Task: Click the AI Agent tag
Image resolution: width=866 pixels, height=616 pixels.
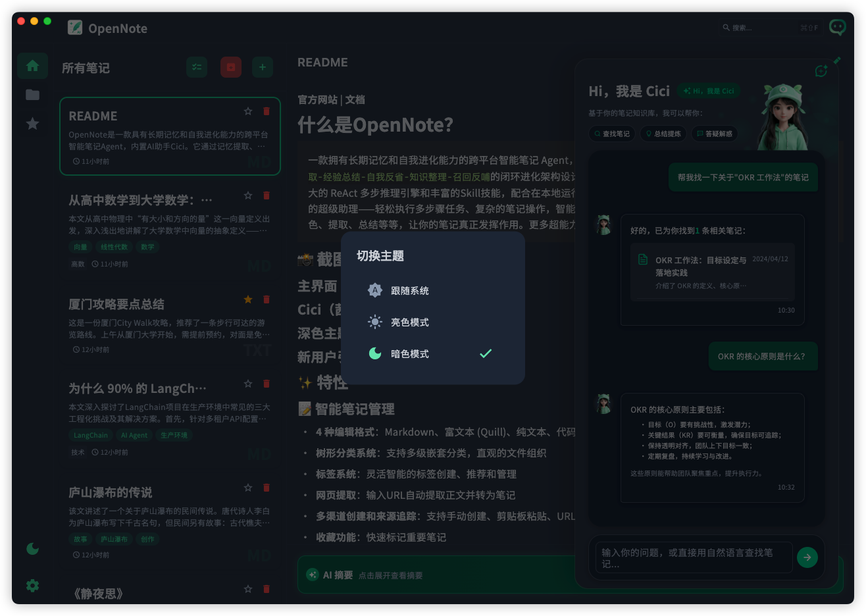Action: point(134,435)
